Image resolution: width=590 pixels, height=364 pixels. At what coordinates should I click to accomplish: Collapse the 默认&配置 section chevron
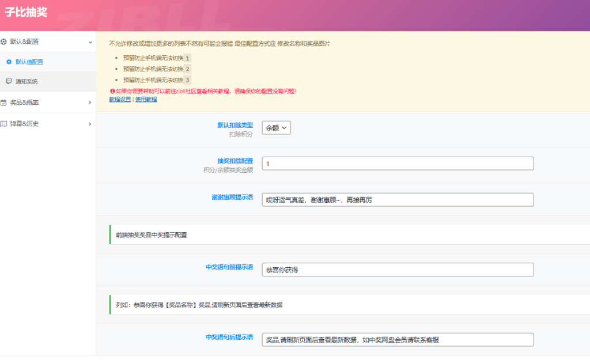(90, 42)
